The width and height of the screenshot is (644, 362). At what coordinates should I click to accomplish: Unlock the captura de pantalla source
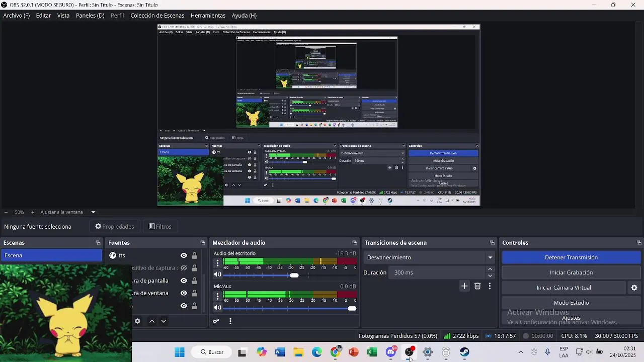(194, 281)
